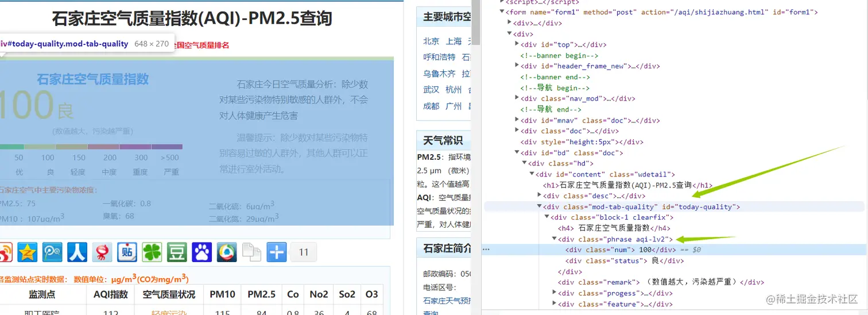Select the div class="remark" row

pos(661,282)
